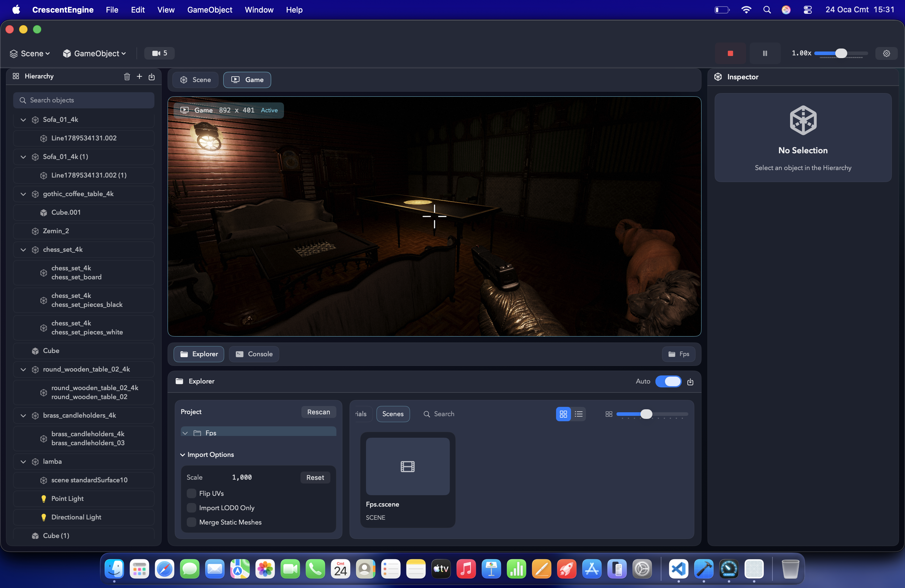This screenshot has width=905, height=588.
Task: Collapse the chess_set_4k tree node
Action: [x=23, y=250]
